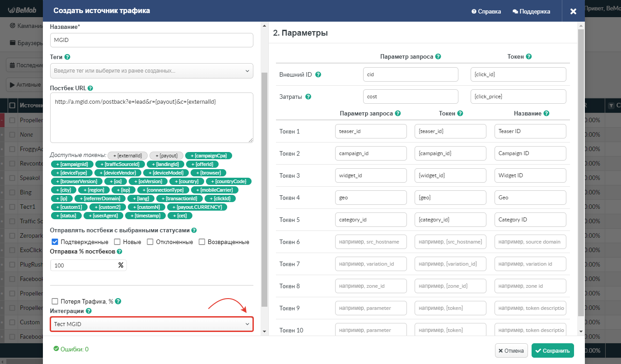Screen dimensions: 621x364
Task: Toggle select-all checkbox in background table header
Action: tap(12, 105)
